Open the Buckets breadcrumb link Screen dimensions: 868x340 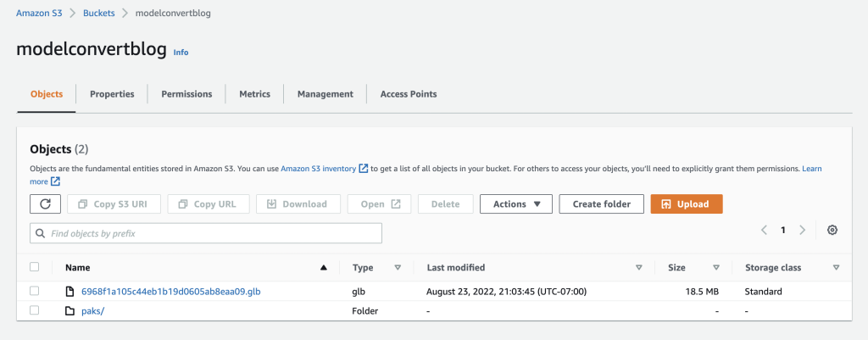(99, 14)
